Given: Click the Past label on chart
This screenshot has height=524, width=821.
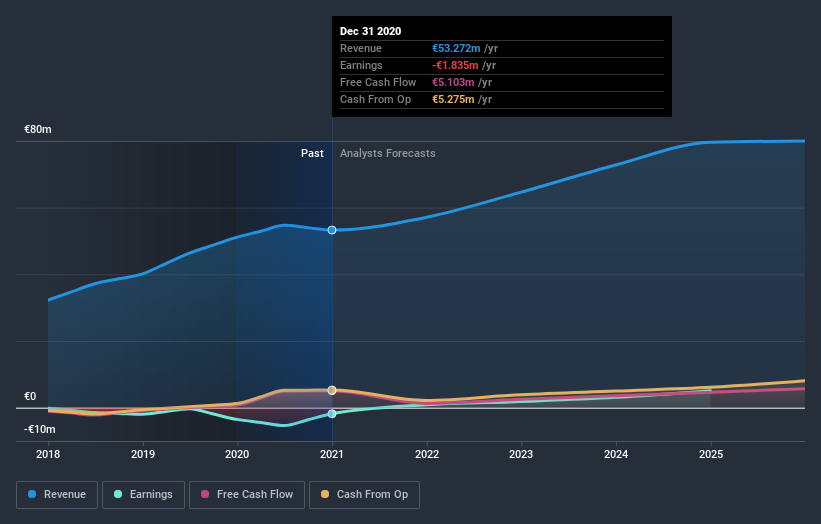Looking at the screenshot, I should pos(312,153).
